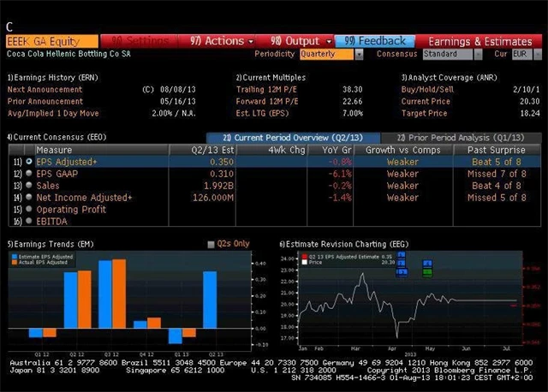
Task: Click the Beat 4 of 8 cell
Action: 497,186
